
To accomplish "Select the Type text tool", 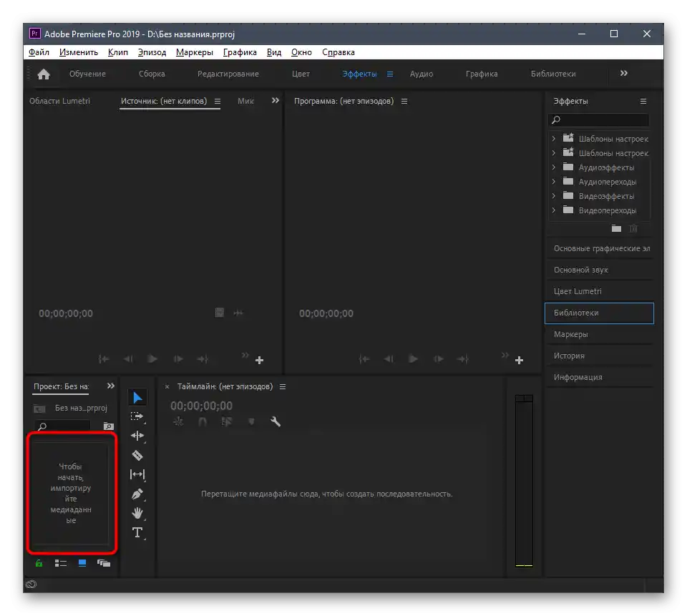I will click(x=137, y=532).
